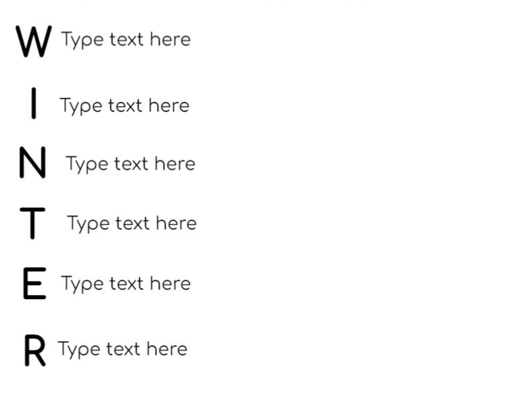Click the text placeholder beside letter E
Viewport: 532px width, 399px height.
click(126, 284)
